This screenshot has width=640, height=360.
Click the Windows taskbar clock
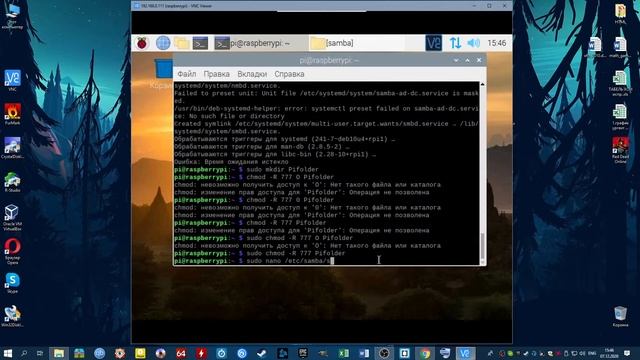609,353
